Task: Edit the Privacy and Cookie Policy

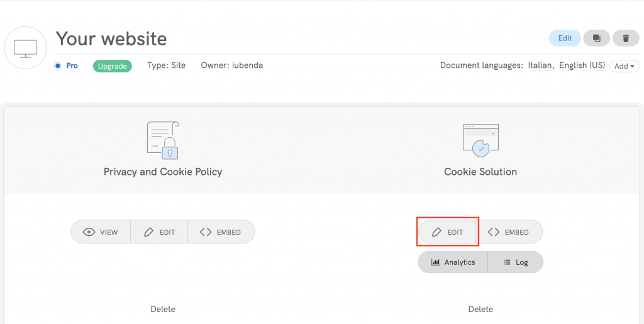Action: tap(159, 232)
